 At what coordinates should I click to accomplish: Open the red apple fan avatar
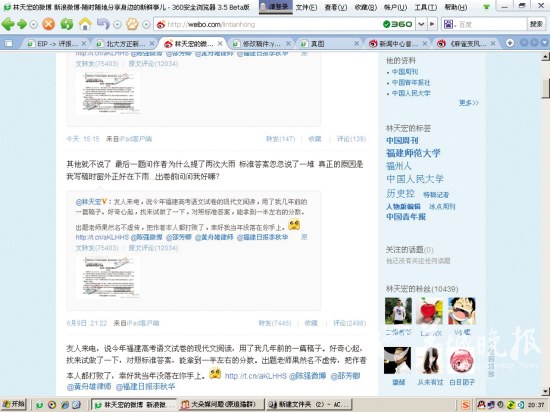[x=430, y=311]
